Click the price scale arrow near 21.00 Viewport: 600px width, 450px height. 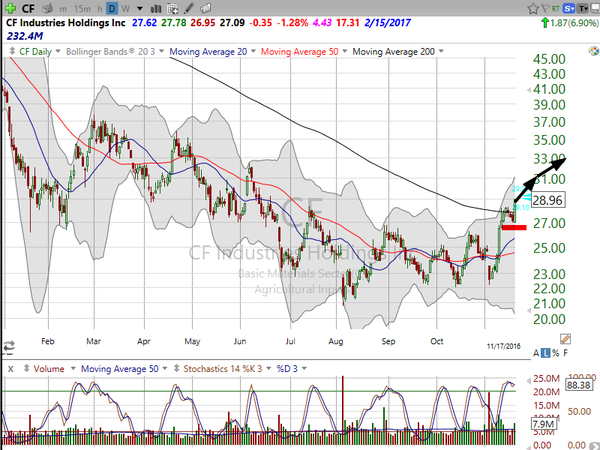point(528,310)
